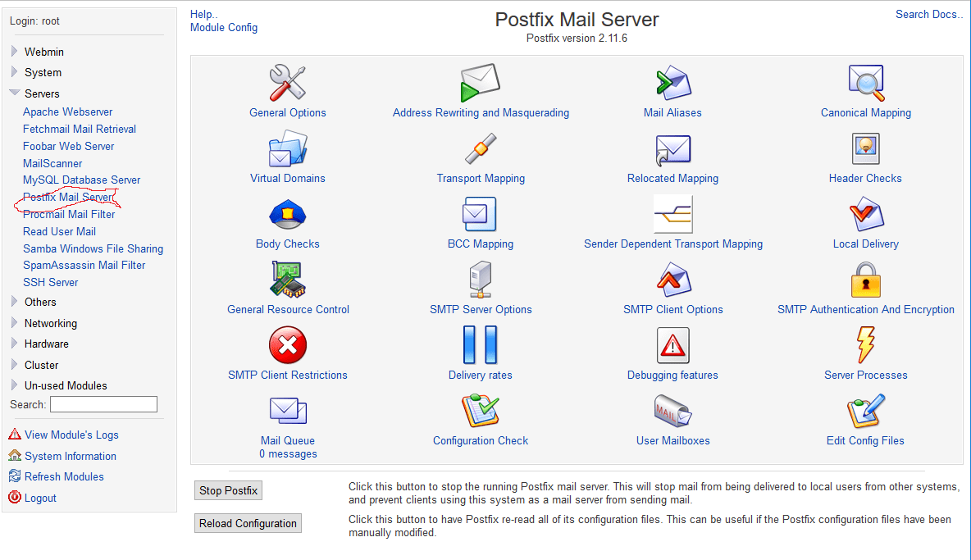This screenshot has height=560, width=971.
Task: Expand the System category arrow
Action: (x=14, y=72)
